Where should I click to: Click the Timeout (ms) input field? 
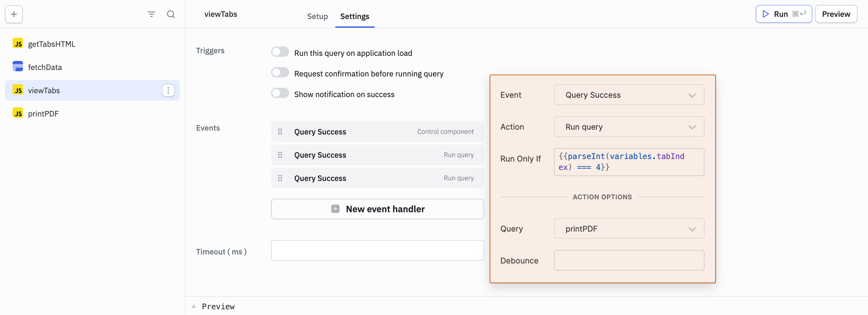(x=377, y=250)
